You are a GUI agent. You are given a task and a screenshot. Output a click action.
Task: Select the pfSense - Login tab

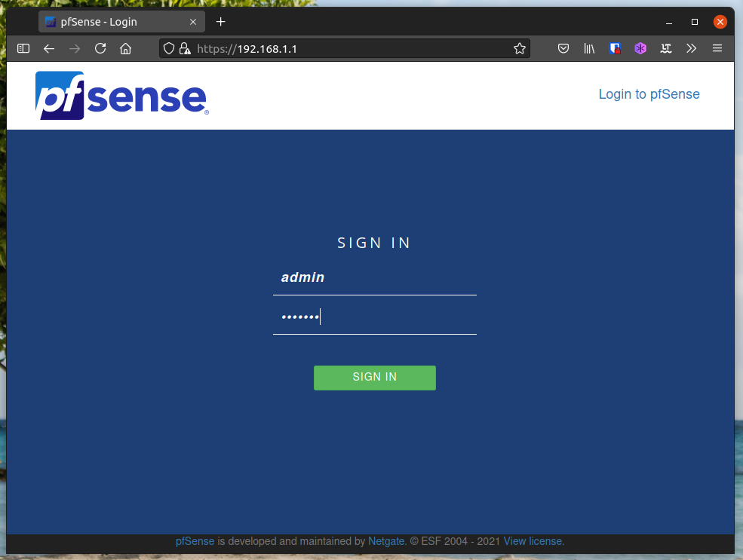point(121,22)
